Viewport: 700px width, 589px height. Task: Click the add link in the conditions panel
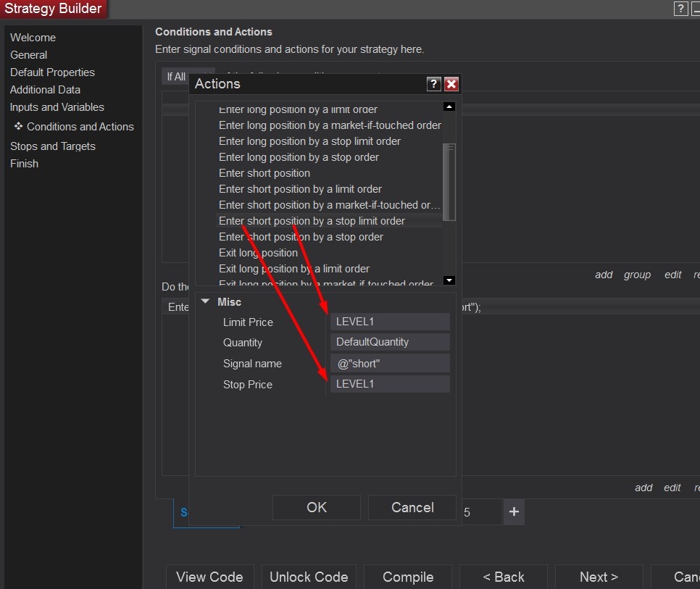click(x=604, y=275)
